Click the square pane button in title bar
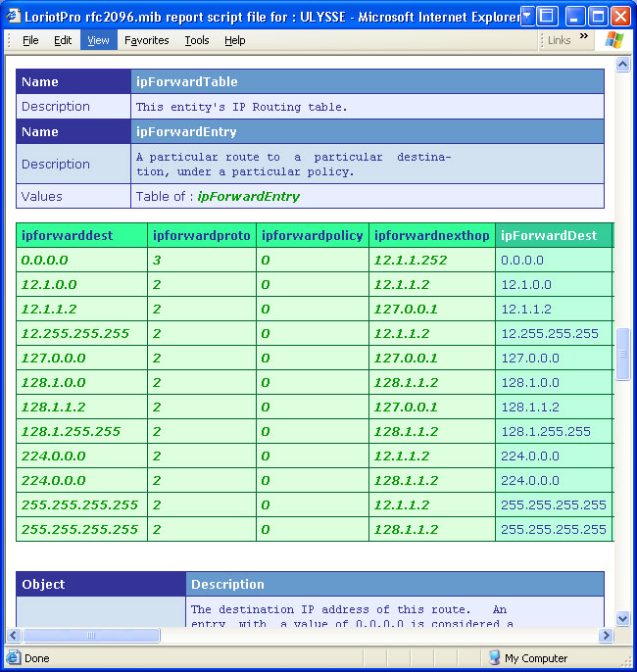The image size is (637, 672). 548,17
